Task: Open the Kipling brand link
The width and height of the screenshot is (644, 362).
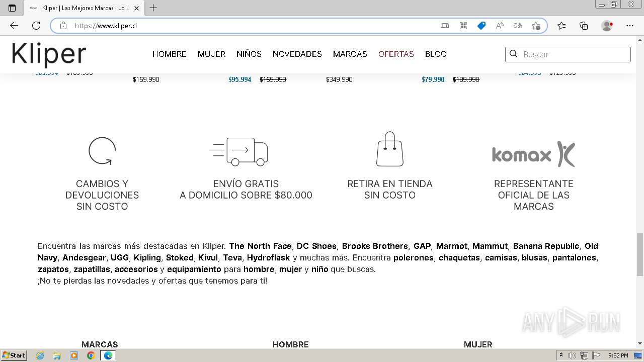Action: click(x=147, y=257)
